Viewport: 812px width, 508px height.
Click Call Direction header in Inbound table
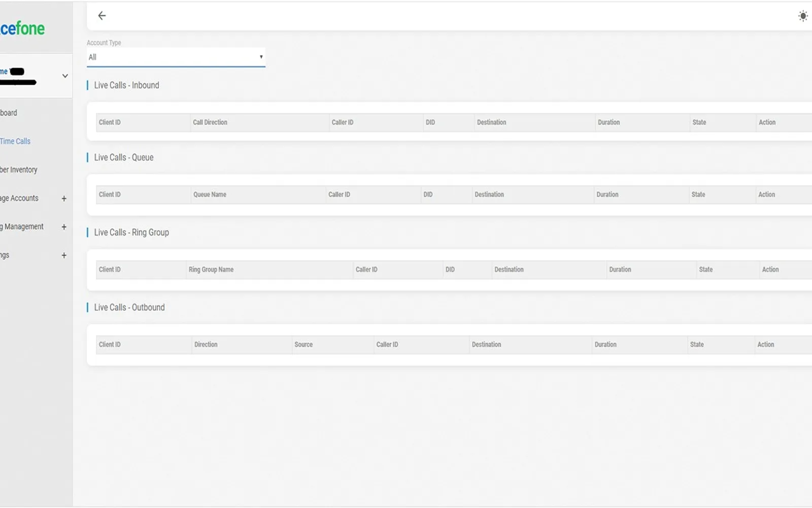coord(210,122)
